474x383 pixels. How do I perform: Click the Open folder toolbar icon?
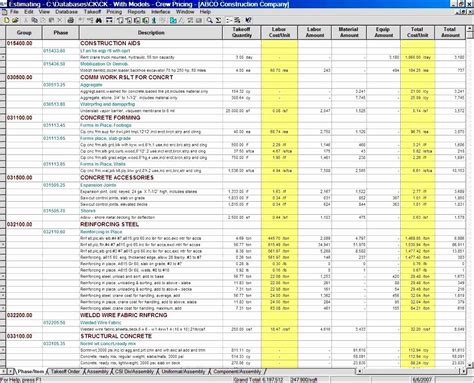coord(15,20)
